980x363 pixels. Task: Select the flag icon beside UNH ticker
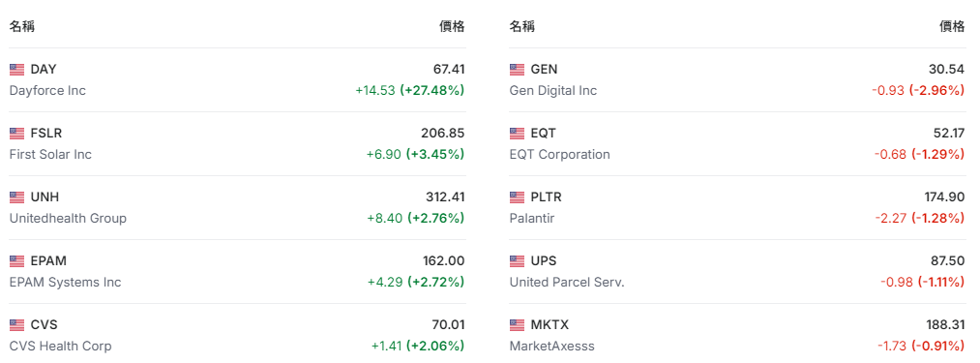pyautogui.click(x=16, y=197)
